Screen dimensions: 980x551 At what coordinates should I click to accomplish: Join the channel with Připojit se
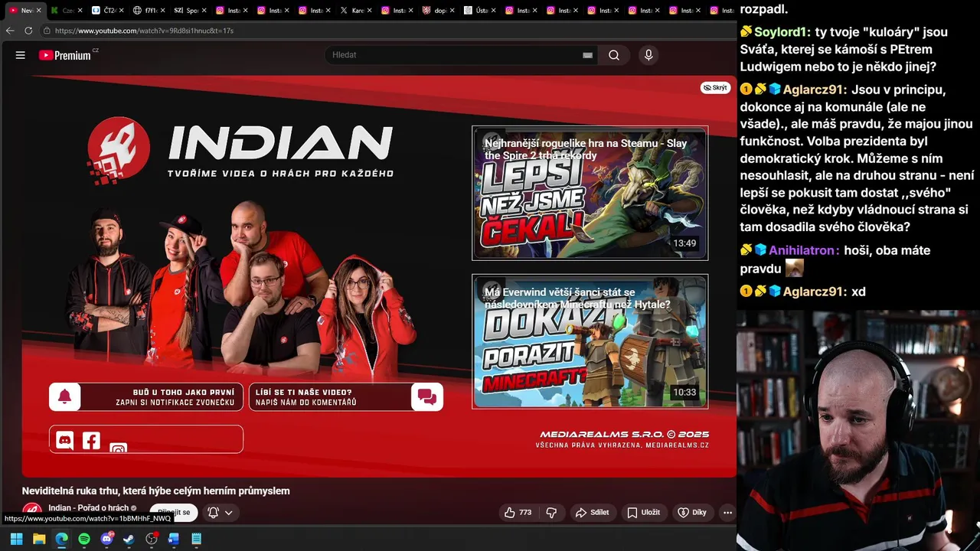(174, 513)
